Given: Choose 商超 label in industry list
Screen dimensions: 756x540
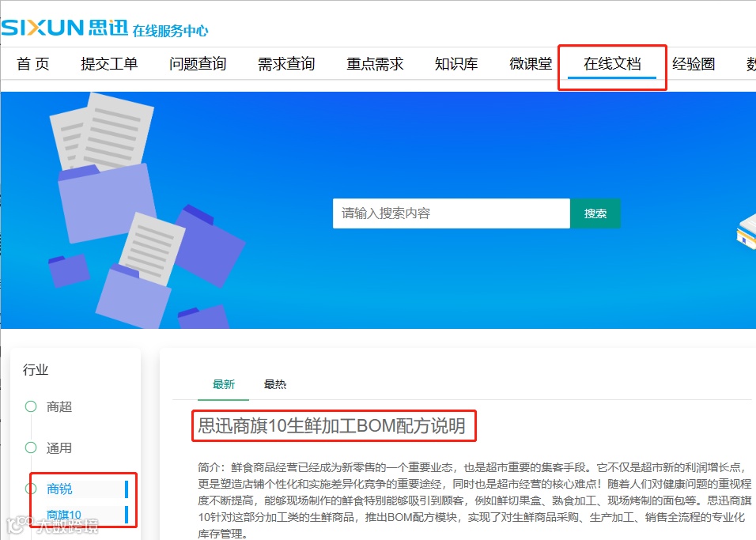Looking at the screenshot, I should click(59, 407).
